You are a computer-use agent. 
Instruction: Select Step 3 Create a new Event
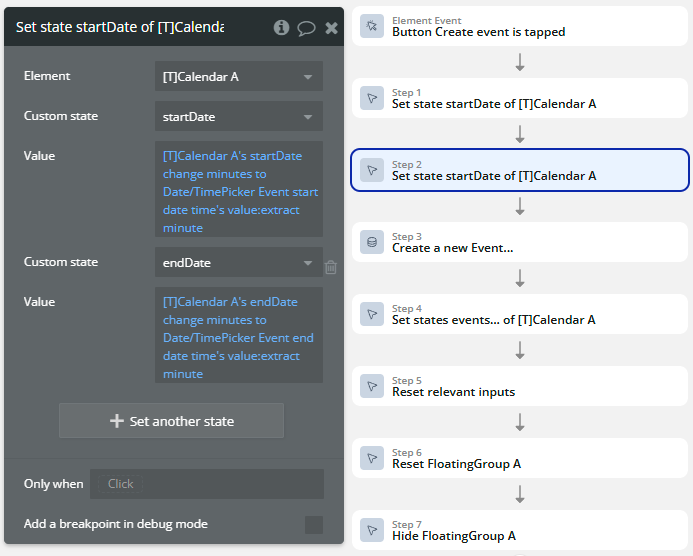(520, 242)
